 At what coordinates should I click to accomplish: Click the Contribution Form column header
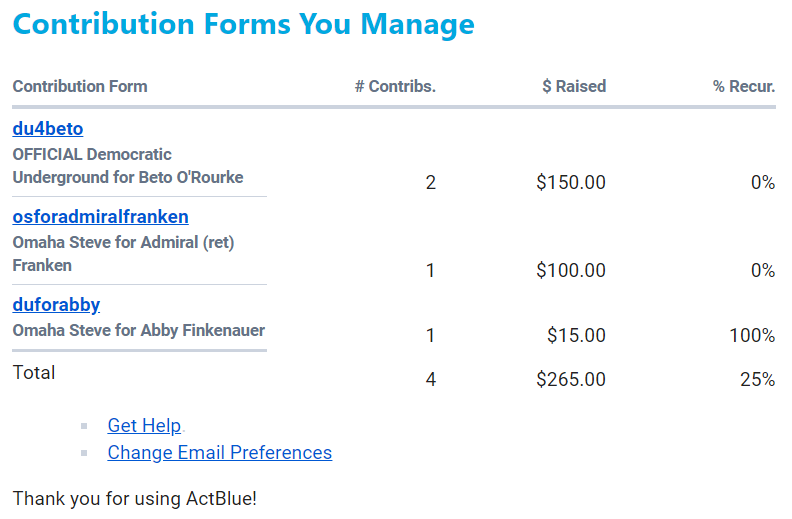(x=80, y=86)
